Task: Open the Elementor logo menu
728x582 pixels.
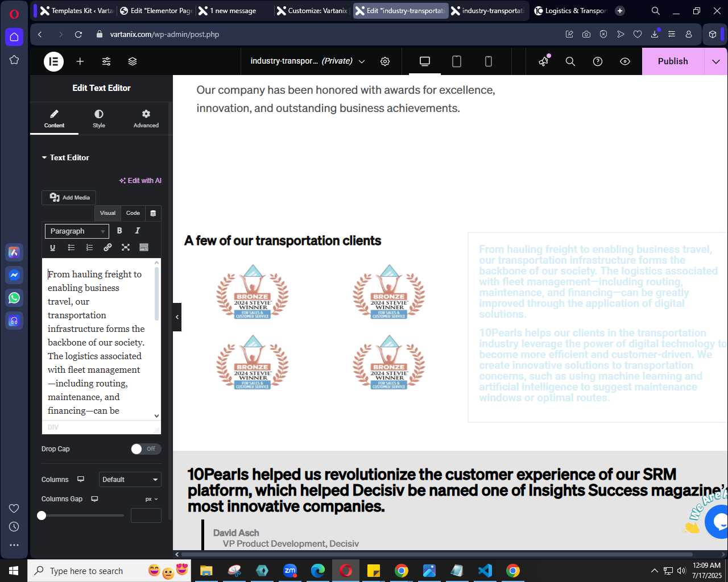Action: (54, 61)
